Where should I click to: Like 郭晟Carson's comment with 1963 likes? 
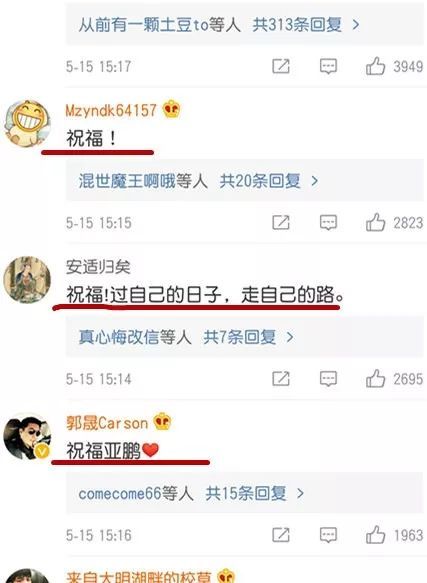(375, 535)
